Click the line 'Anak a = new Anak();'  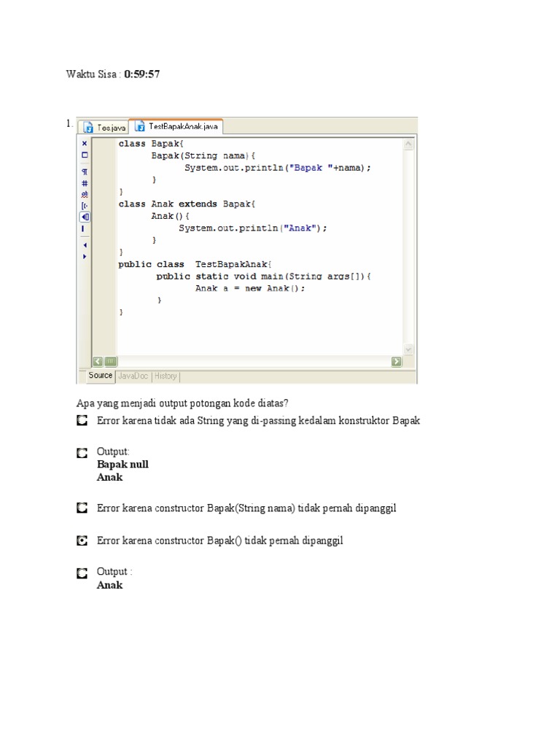point(250,288)
